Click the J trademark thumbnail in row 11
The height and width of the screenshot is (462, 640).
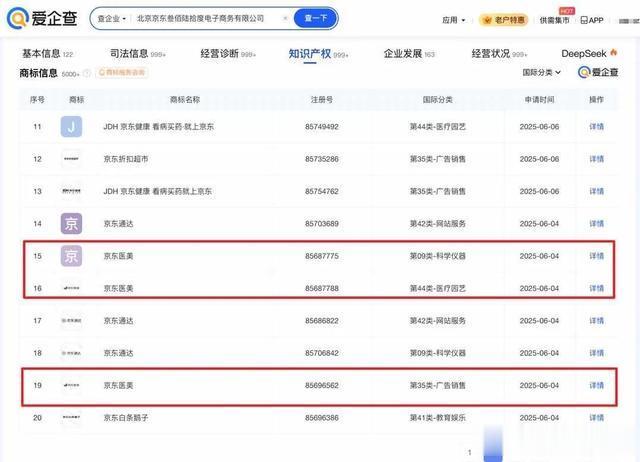pos(71,127)
